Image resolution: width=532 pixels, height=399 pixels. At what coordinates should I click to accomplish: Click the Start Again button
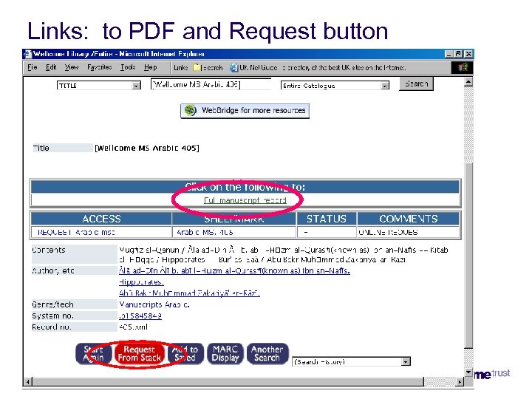[x=94, y=353]
